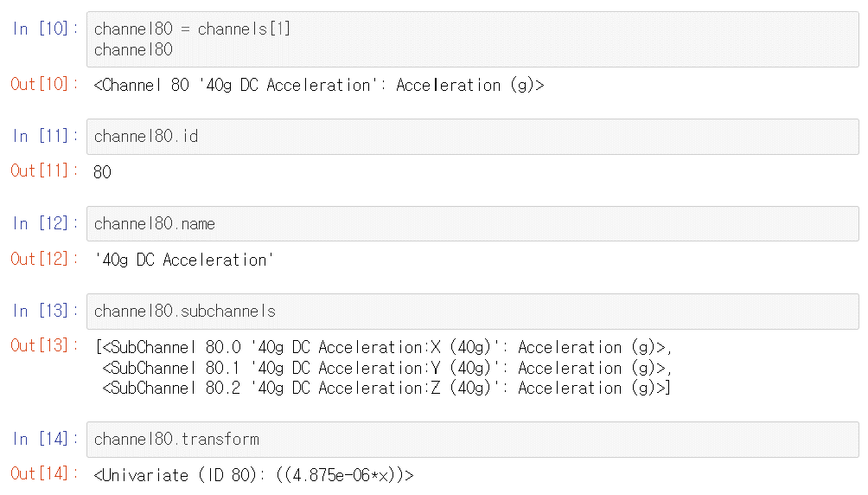
Task: Focus the channel80.name input cell
Action: (472, 224)
